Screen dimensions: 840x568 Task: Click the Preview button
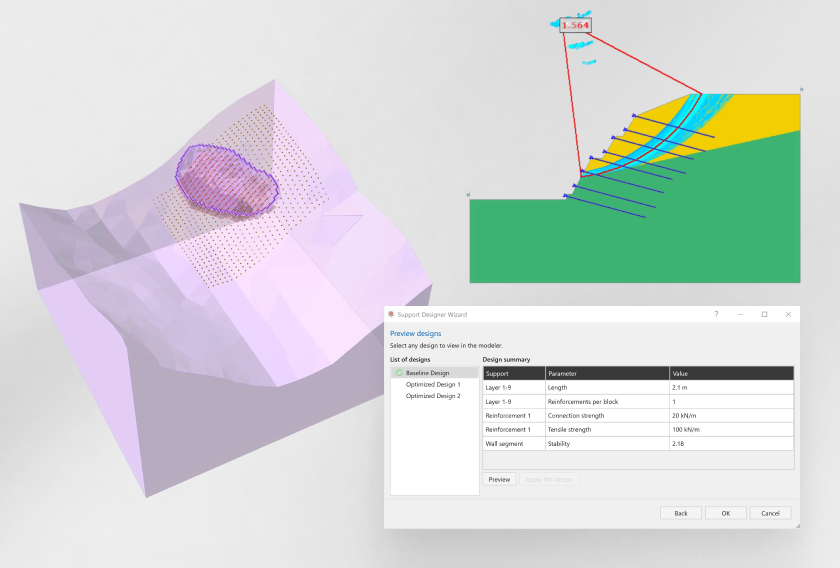point(499,480)
